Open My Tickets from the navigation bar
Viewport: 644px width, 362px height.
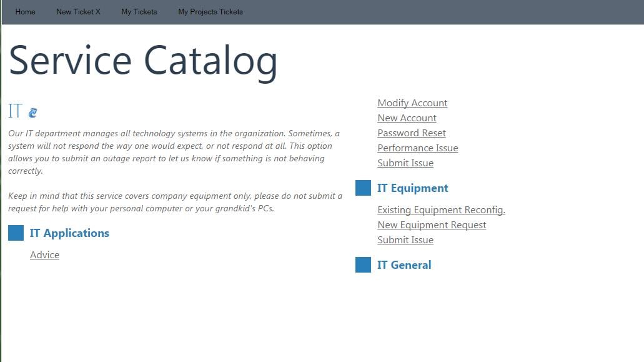click(139, 11)
